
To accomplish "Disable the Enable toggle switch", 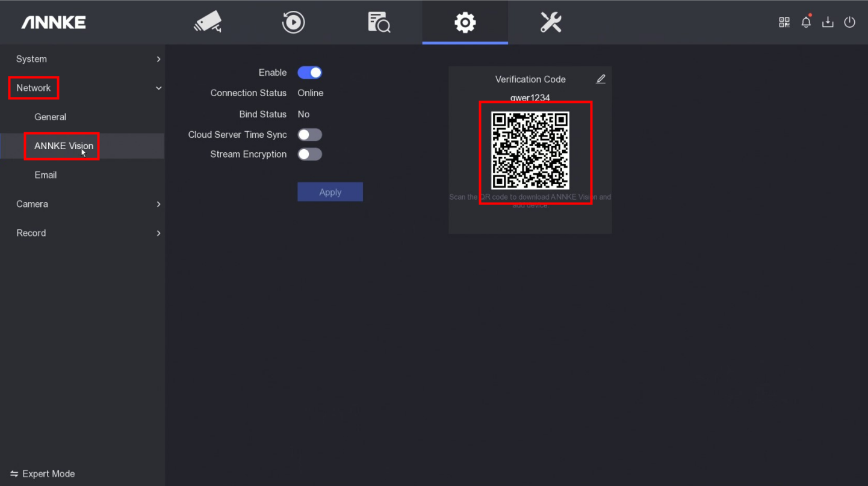I will tap(310, 73).
